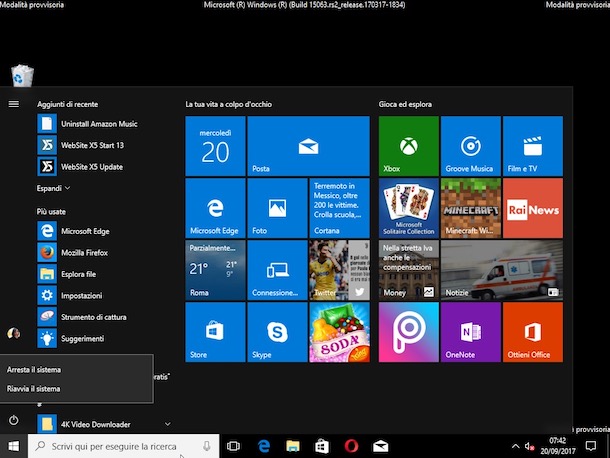This screenshot has width=610, height=458.
Task: Open the Groove Musica tile
Action: tap(471, 146)
